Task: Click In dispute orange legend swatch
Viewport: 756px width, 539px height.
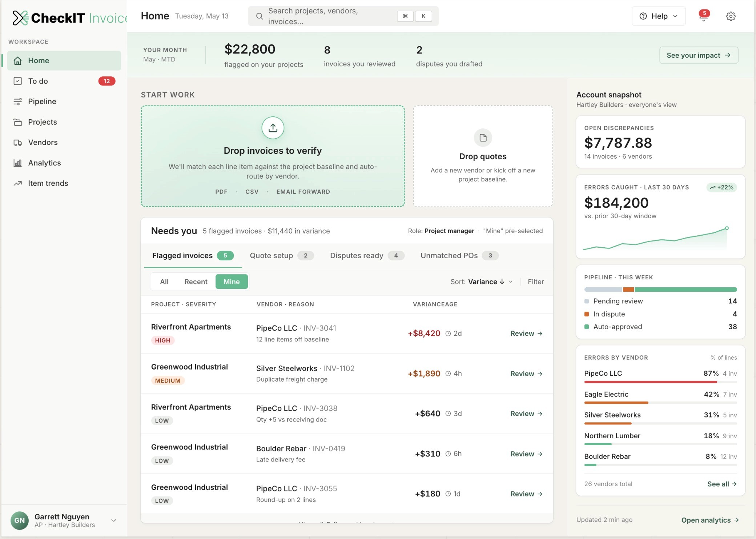Action: 587,314
